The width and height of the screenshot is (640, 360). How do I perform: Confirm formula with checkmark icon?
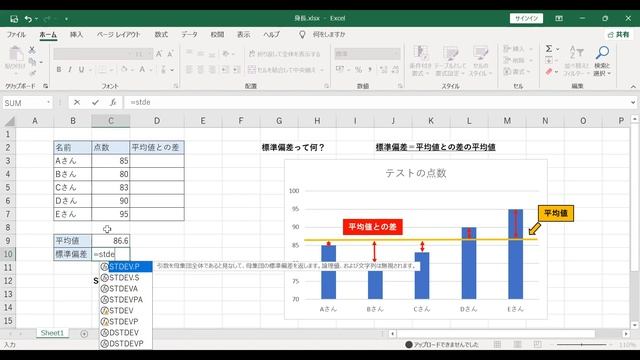[x=95, y=102]
